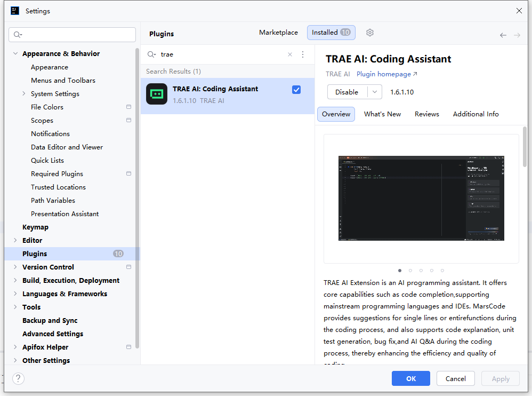Focus the settings search field

(x=72, y=35)
